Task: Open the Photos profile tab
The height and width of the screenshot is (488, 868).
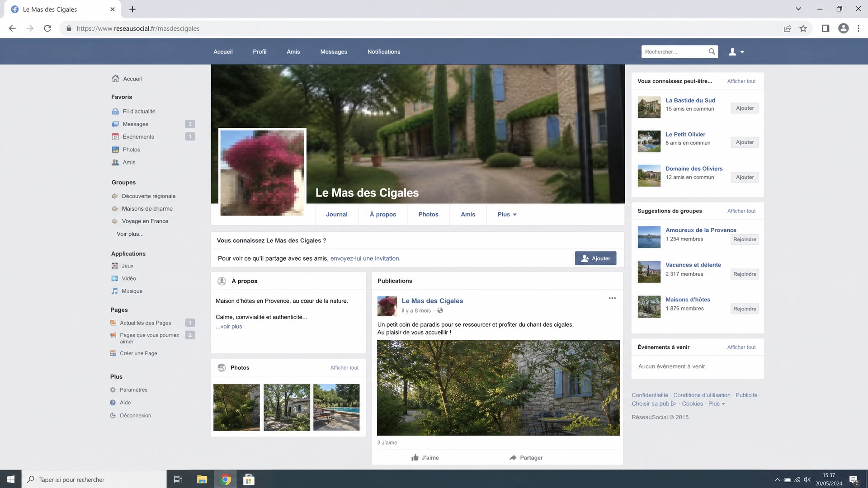Action: click(x=428, y=214)
